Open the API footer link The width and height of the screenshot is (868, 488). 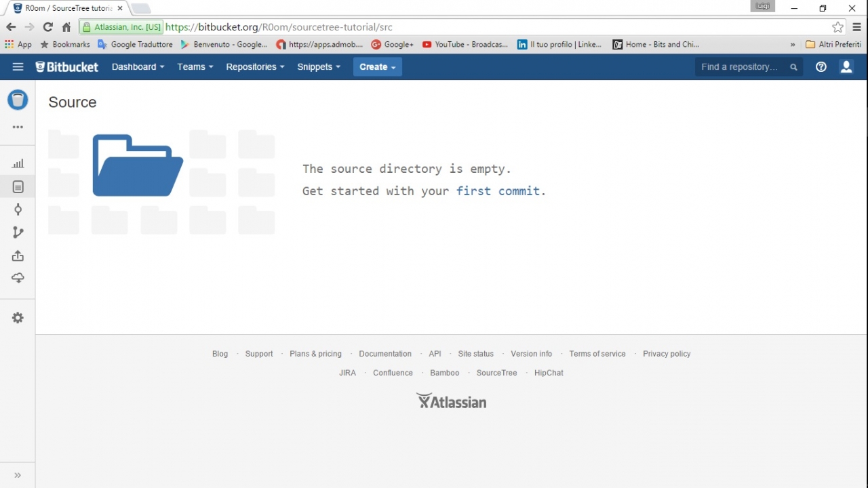coord(435,354)
